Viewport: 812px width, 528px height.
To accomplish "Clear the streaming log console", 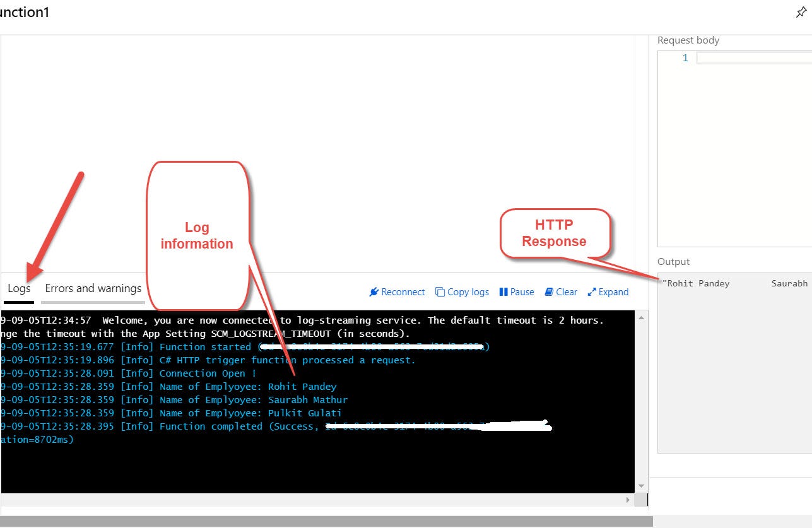I will coord(561,291).
